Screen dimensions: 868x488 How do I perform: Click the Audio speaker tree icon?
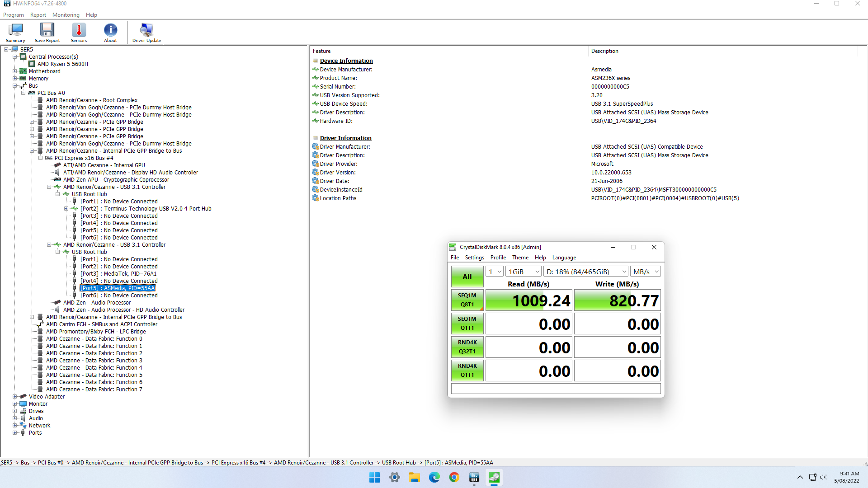23,418
